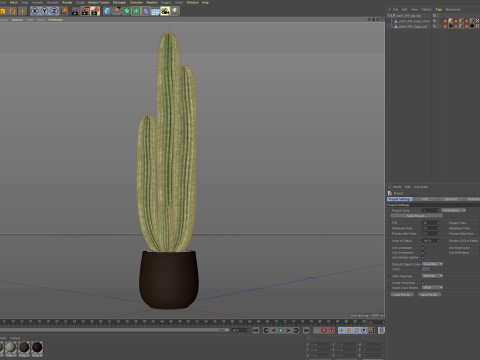Select the spline pen tool icon
Image resolution: width=480 pixels, height=360 pixels.
(117, 11)
